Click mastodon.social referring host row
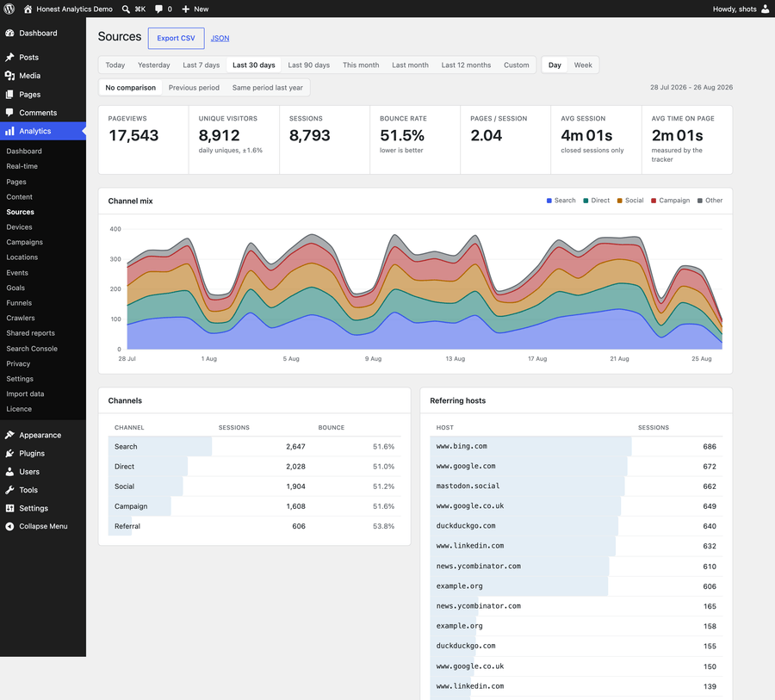This screenshot has width=775, height=700. click(576, 486)
